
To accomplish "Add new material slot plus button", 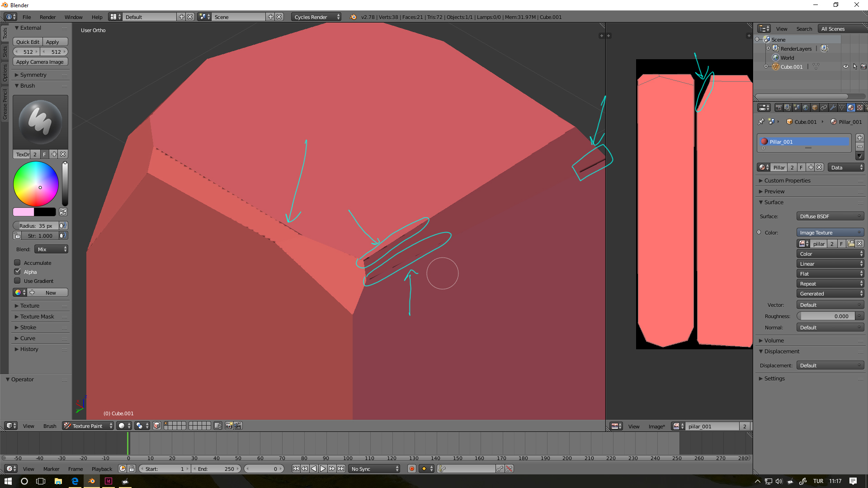I will pos(859,138).
